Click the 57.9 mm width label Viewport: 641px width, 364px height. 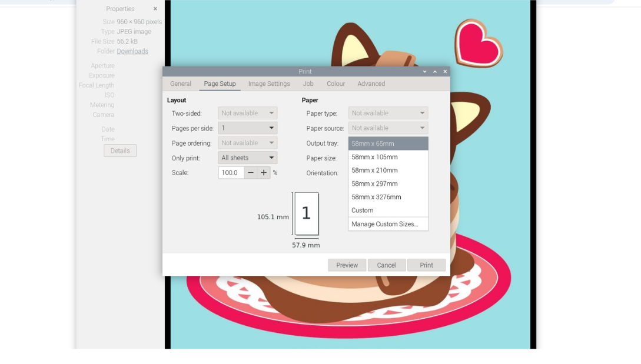point(305,245)
